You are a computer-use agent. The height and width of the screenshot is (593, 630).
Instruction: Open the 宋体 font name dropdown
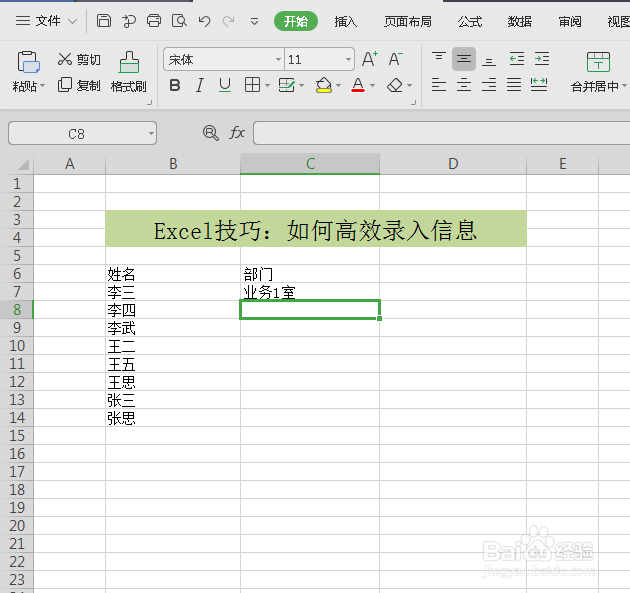(278, 59)
